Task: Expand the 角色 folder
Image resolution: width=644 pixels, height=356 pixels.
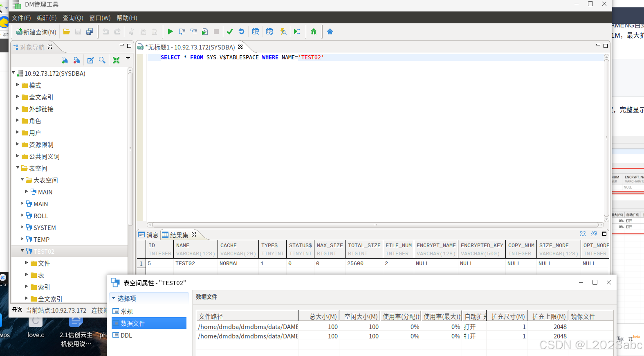Action: coord(18,120)
